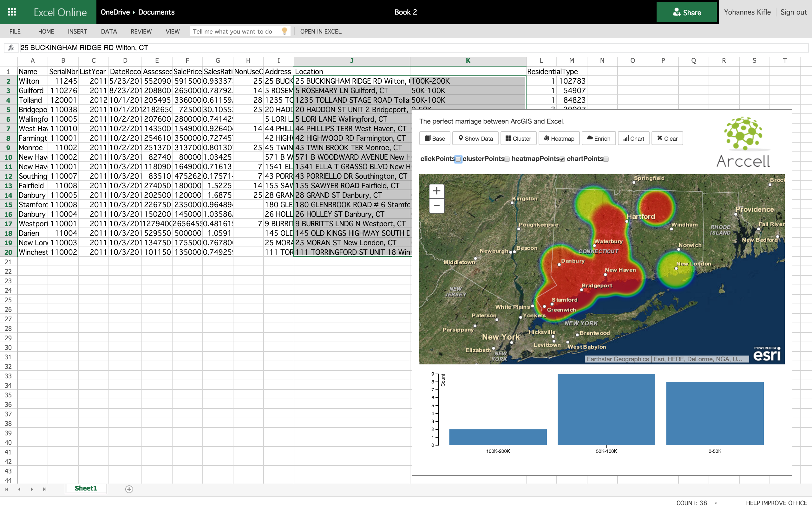Jump to last sheet navigation arrow
Image resolution: width=812 pixels, height=507 pixels.
(x=45, y=489)
